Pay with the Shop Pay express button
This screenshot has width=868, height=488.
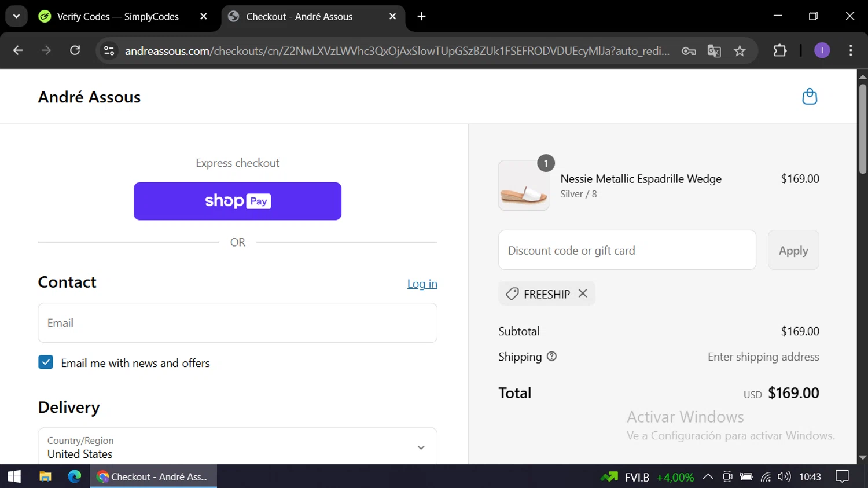click(x=237, y=201)
